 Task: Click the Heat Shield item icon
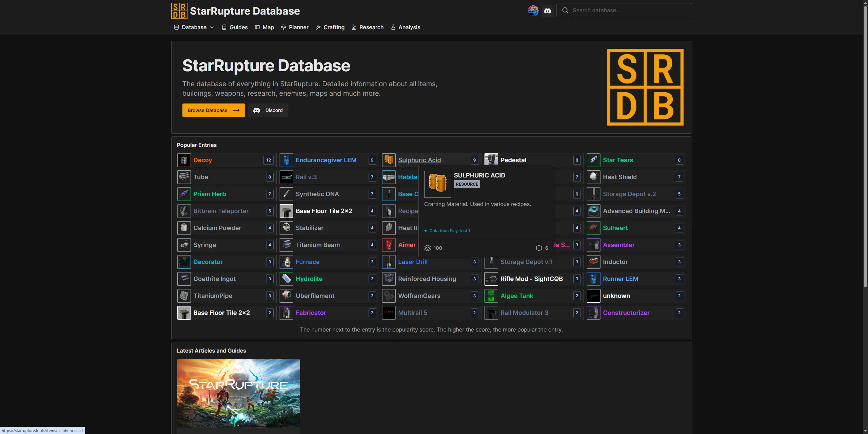(x=594, y=177)
